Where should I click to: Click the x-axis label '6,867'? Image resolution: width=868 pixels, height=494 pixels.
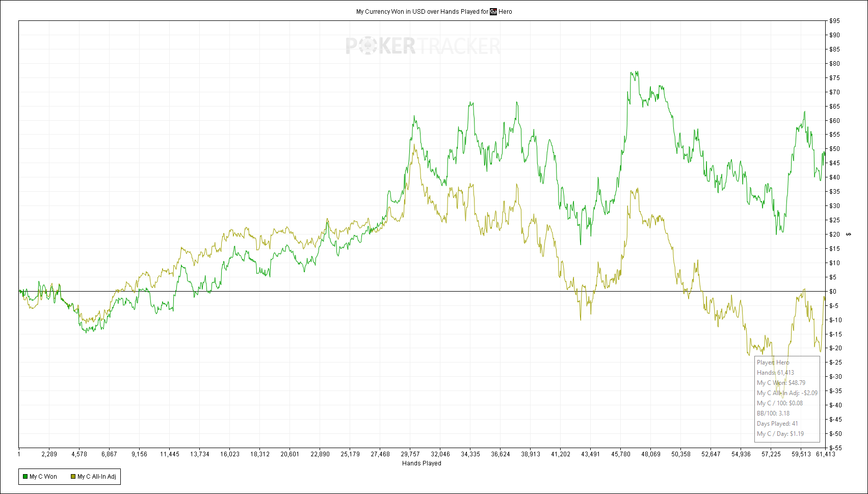click(x=109, y=454)
